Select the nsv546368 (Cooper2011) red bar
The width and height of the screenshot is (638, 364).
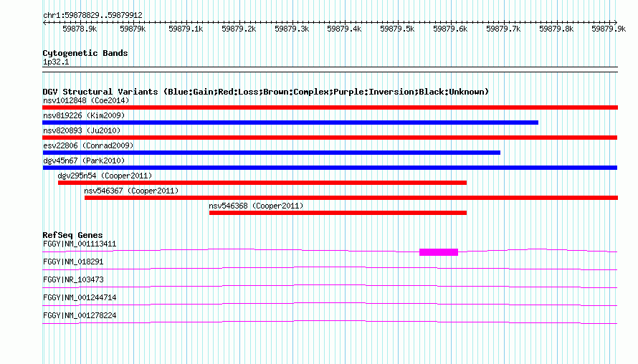[x=338, y=213]
